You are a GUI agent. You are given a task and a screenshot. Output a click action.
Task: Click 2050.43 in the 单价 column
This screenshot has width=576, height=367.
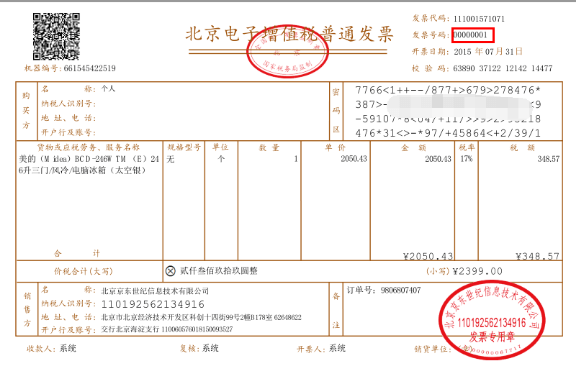pos(354,159)
